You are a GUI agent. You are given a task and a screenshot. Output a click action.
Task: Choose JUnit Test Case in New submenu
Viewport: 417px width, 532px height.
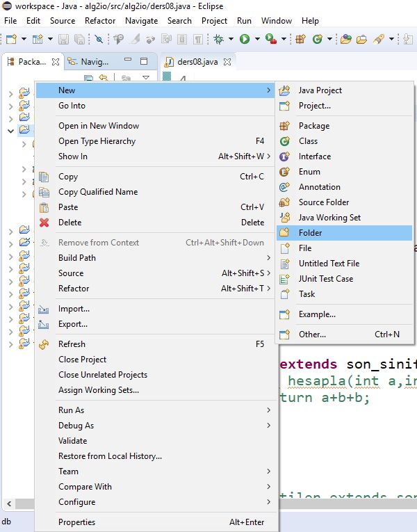click(x=344, y=279)
